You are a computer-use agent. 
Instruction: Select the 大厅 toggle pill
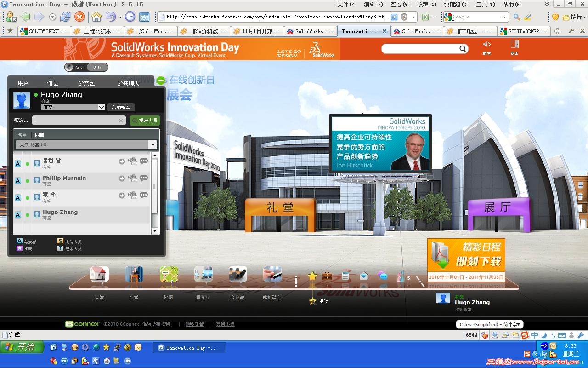[x=97, y=67]
